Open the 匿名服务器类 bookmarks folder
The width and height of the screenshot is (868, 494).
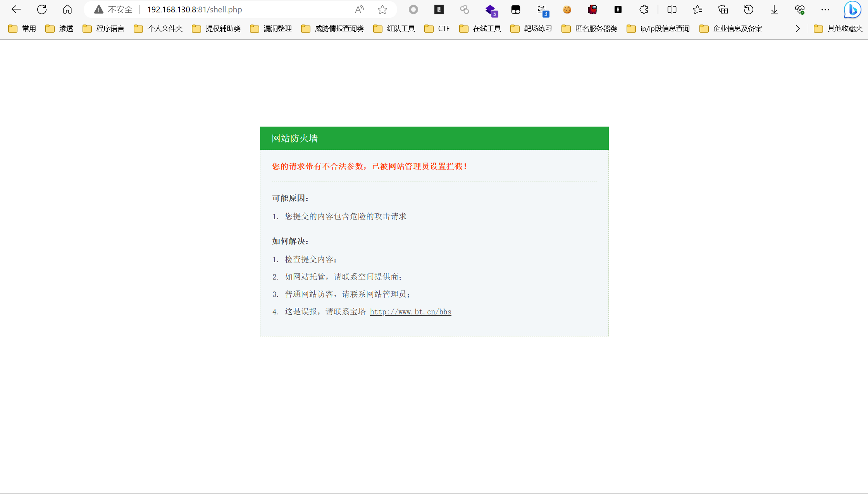589,28
